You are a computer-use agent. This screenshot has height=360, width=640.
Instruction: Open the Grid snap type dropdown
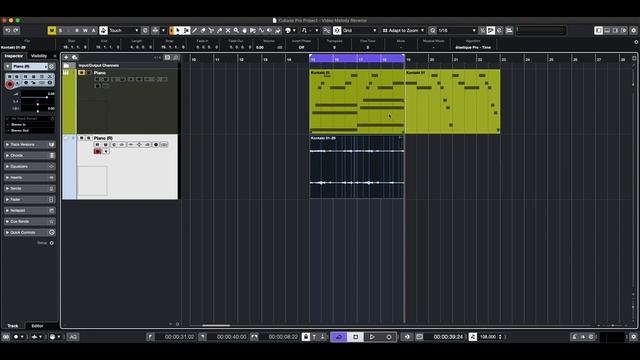pyautogui.click(x=360, y=31)
